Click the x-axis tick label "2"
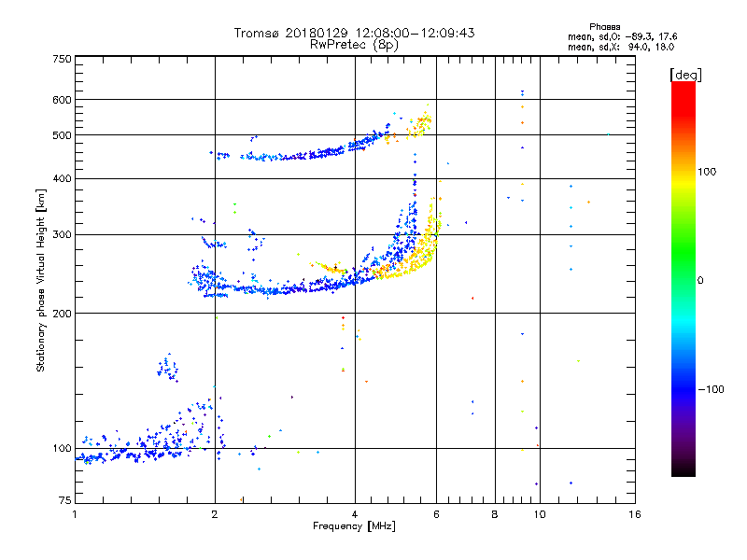The image size is (747, 560). point(215,514)
